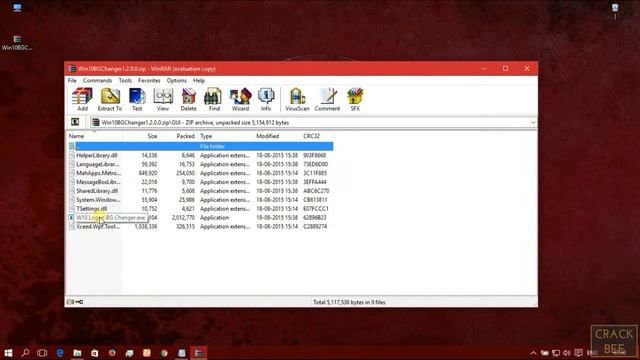Click the Delete files icon
640x360 pixels.
[189, 100]
